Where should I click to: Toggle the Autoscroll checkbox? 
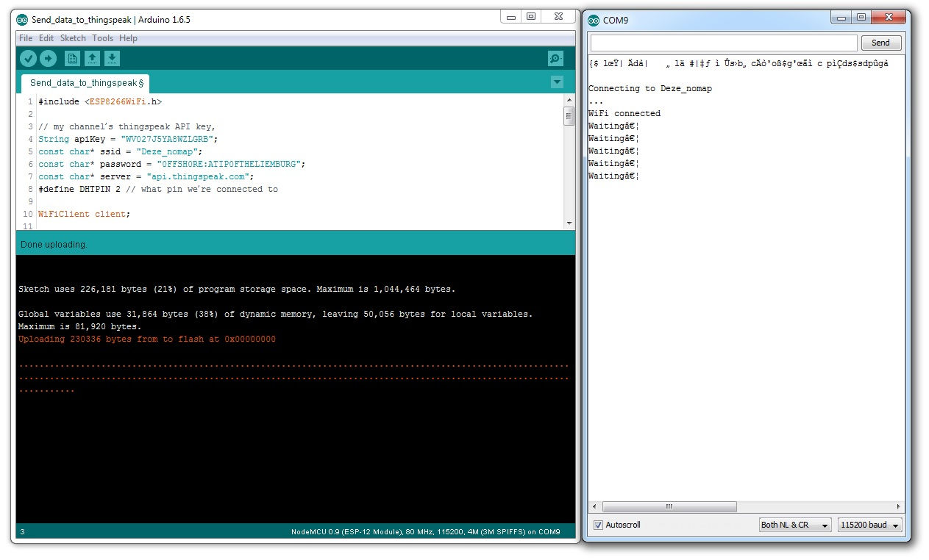[x=598, y=525]
